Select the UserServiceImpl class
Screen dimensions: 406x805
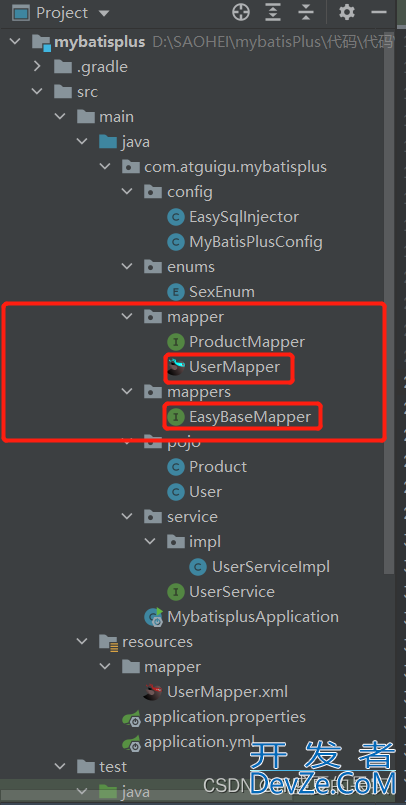(x=260, y=566)
